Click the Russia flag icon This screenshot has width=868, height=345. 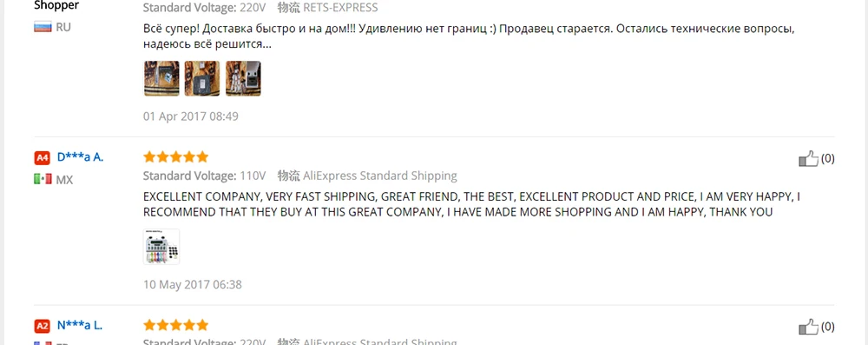coord(43,27)
